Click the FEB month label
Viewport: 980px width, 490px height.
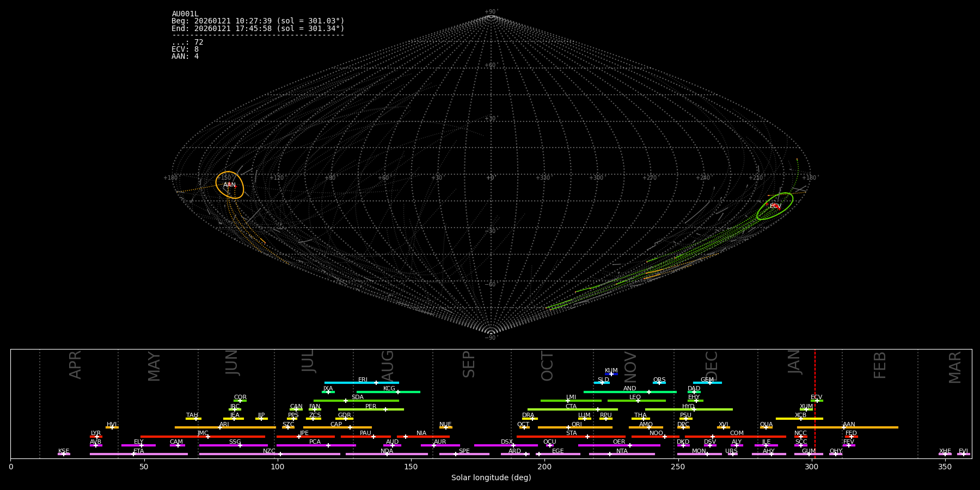(880, 365)
